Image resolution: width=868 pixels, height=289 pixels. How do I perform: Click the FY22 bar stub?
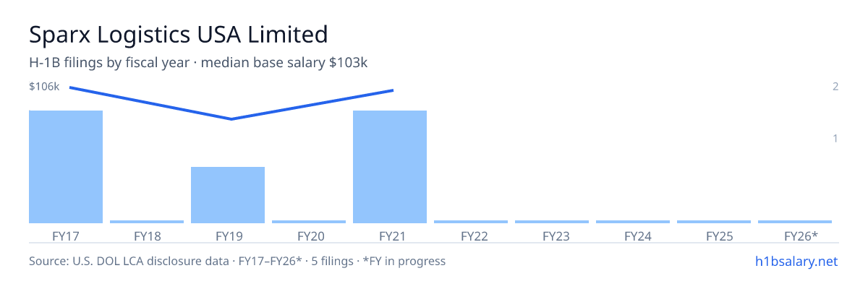coord(471,222)
